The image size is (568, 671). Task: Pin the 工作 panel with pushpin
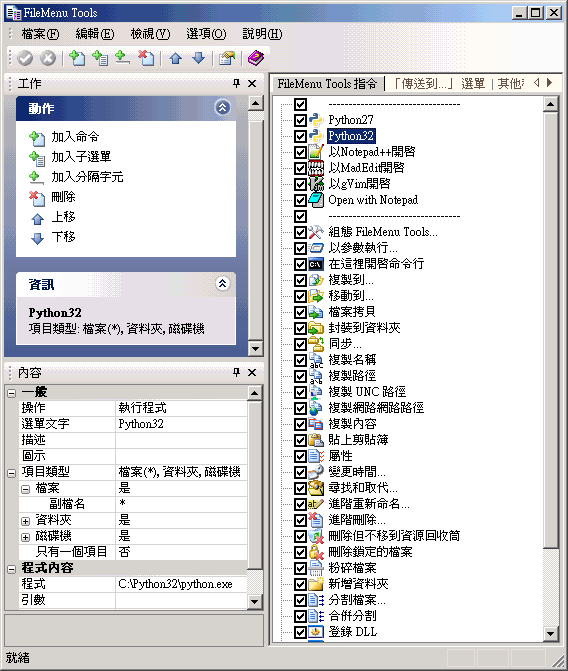pos(236,83)
